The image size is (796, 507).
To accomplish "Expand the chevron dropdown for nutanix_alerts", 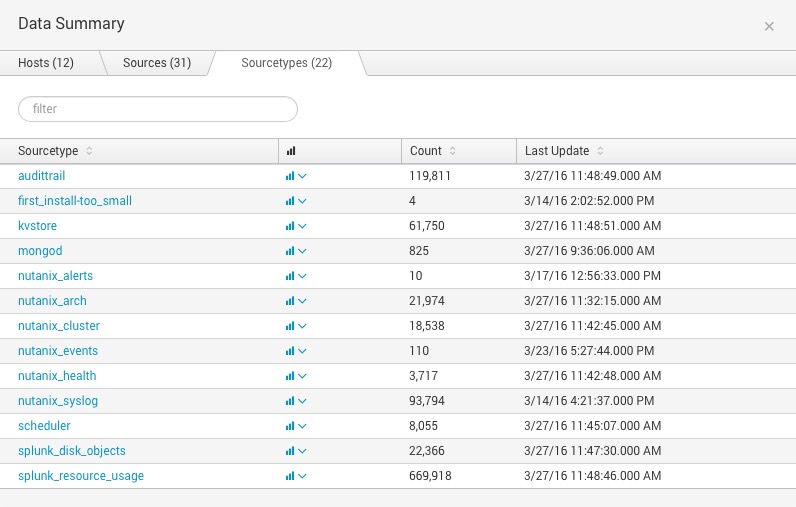I will point(302,276).
